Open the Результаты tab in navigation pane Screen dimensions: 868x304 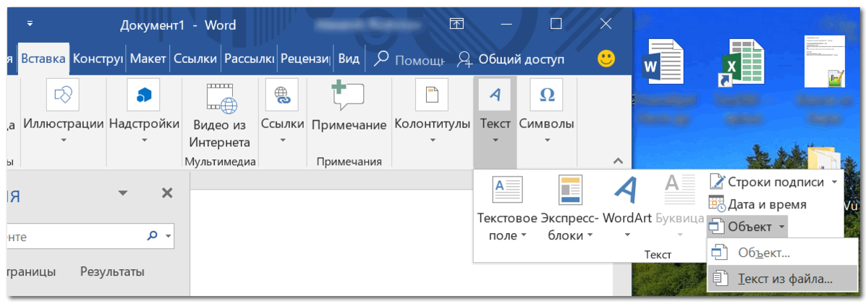point(112,271)
